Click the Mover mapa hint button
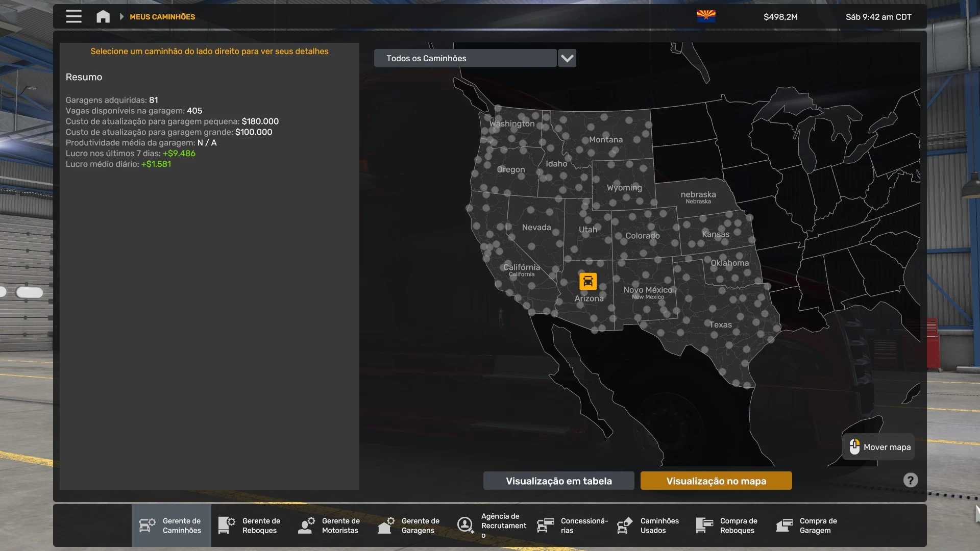Screen dimensions: 980x551 point(878,447)
